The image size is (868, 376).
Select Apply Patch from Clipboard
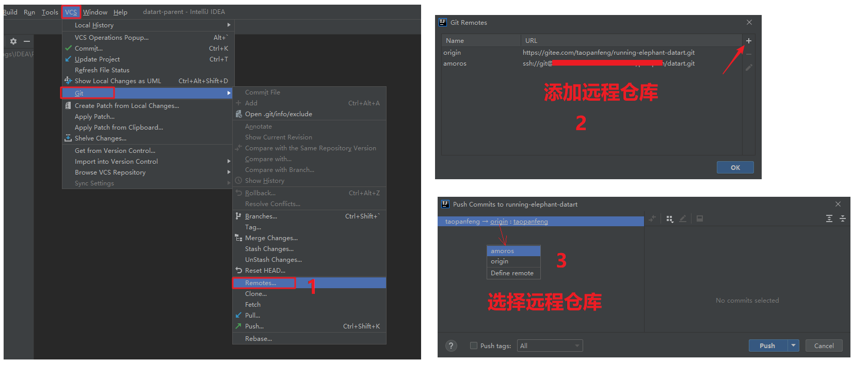148,127
